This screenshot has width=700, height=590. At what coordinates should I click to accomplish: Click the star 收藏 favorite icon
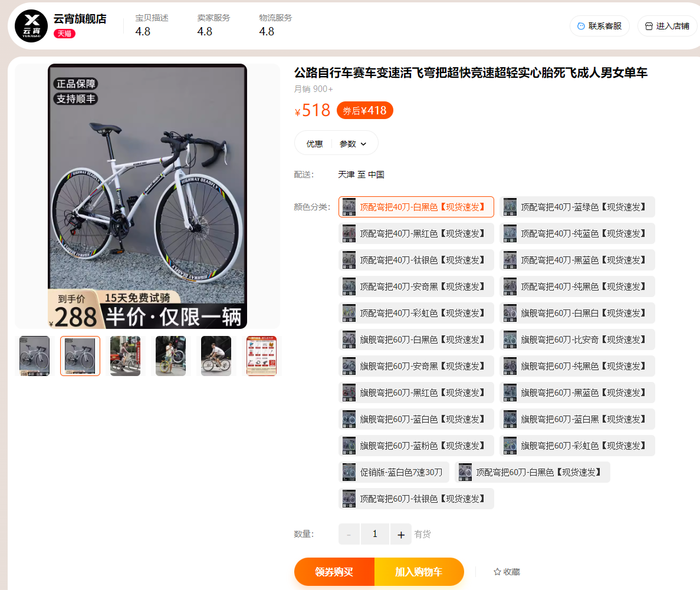497,572
